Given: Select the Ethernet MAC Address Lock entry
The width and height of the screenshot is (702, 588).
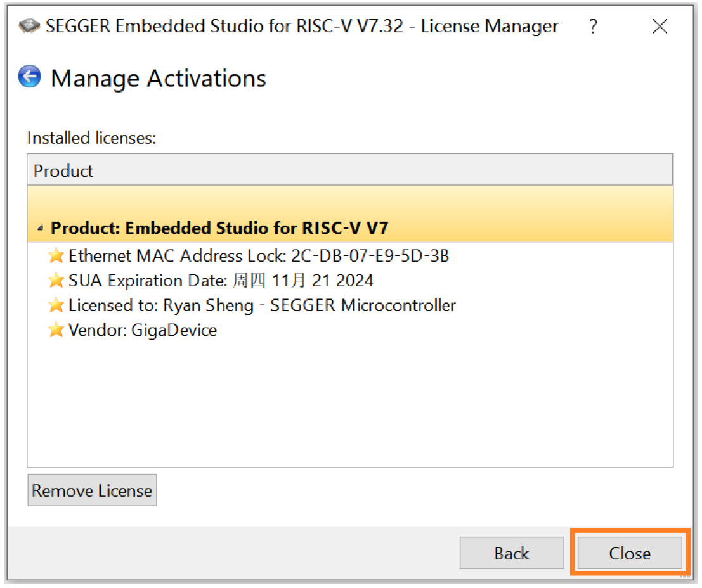Looking at the screenshot, I should click(x=259, y=256).
